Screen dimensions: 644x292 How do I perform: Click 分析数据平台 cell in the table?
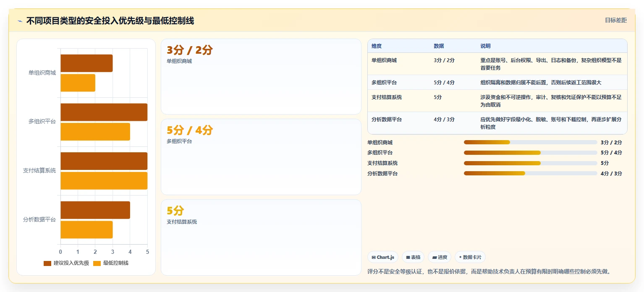click(x=387, y=120)
